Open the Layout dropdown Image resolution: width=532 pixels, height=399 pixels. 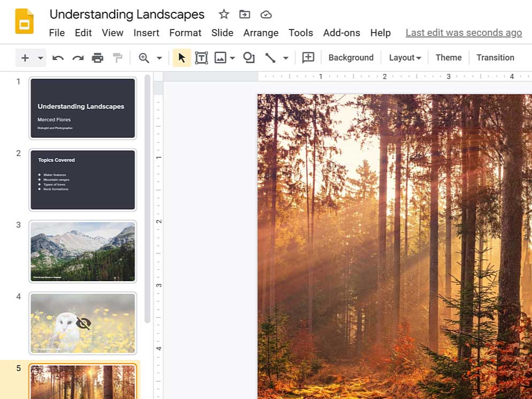click(405, 57)
